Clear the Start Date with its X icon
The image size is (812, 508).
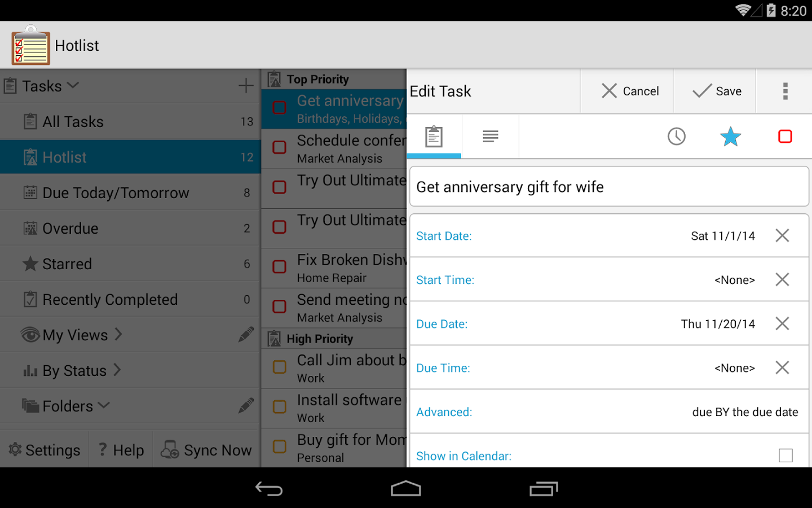(x=782, y=235)
